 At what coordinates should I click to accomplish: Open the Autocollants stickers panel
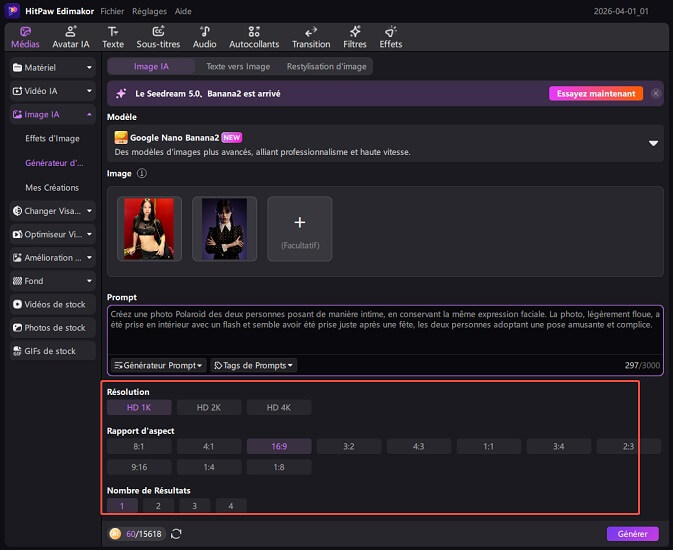tap(254, 37)
